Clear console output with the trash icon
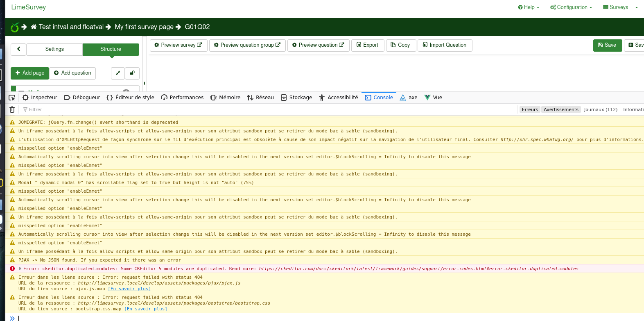 [12, 109]
